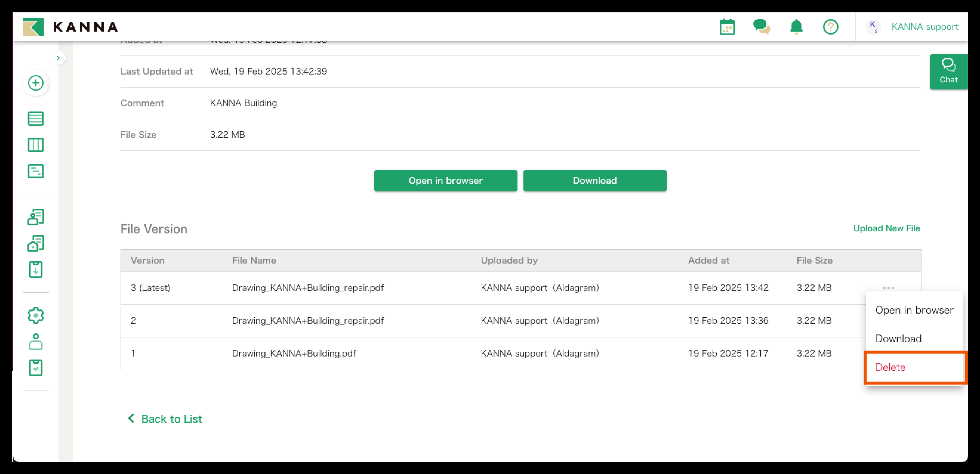Click the plus circle add button in sidebar
980x474 pixels.
(36, 83)
